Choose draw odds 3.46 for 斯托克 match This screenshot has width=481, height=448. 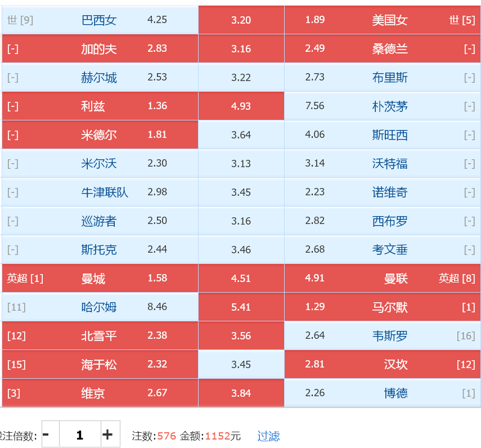click(241, 249)
